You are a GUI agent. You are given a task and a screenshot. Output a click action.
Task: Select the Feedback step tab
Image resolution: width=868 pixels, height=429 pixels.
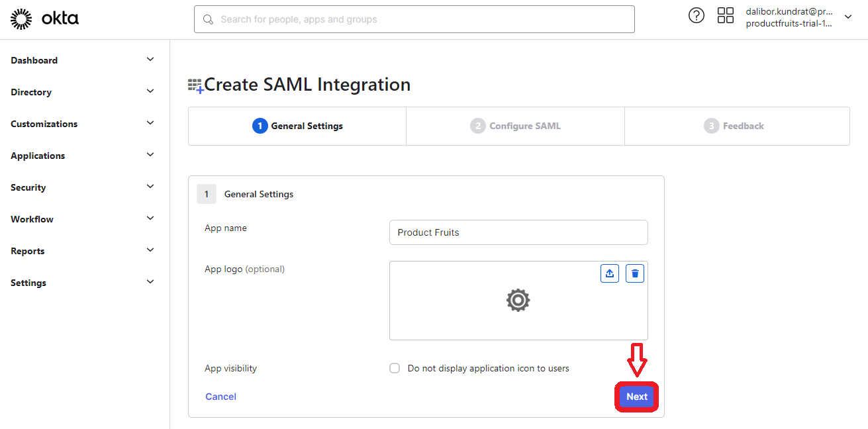(734, 125)
